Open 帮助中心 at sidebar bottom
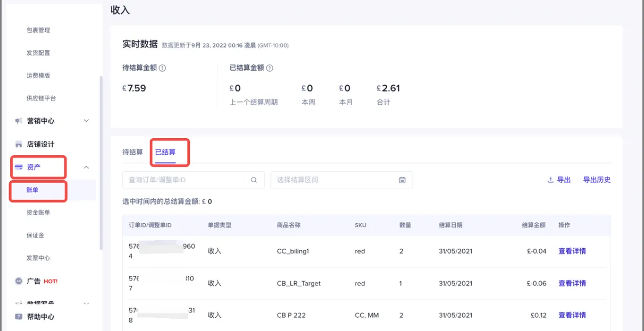 [40, 317]
